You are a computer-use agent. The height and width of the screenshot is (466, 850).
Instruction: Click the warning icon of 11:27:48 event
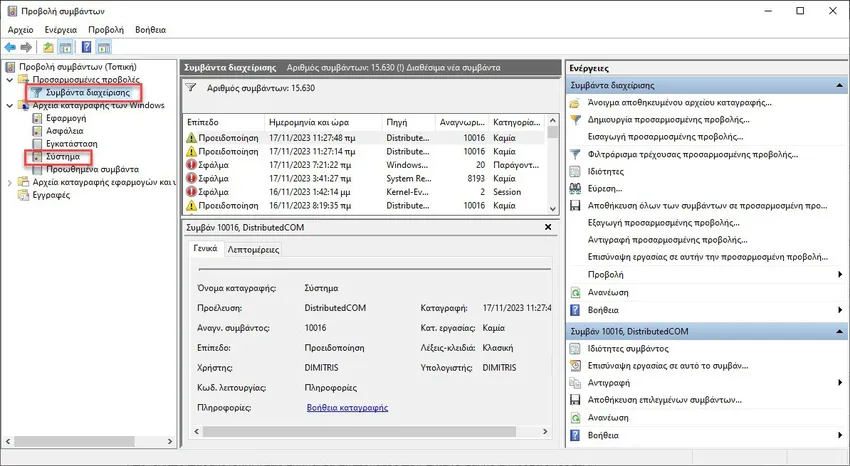pos(191,138)
